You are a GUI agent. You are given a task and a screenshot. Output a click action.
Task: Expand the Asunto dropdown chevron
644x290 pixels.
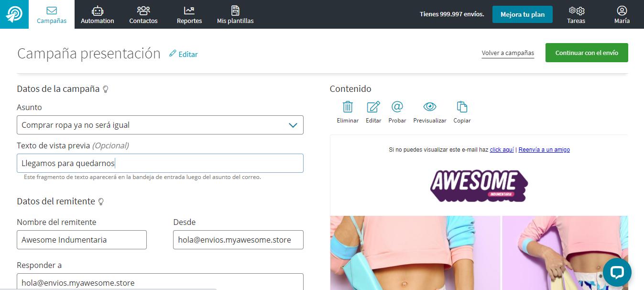[293, 125]
